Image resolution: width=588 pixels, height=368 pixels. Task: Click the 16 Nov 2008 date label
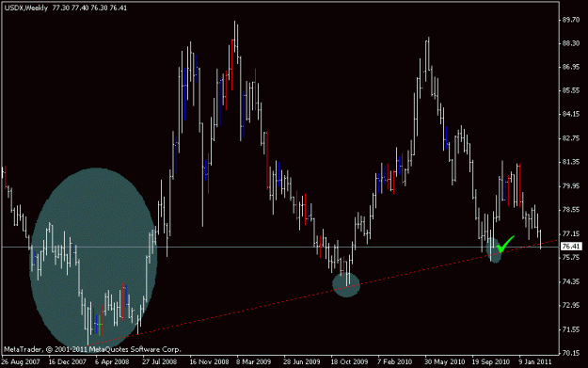(x=209, y=361)
